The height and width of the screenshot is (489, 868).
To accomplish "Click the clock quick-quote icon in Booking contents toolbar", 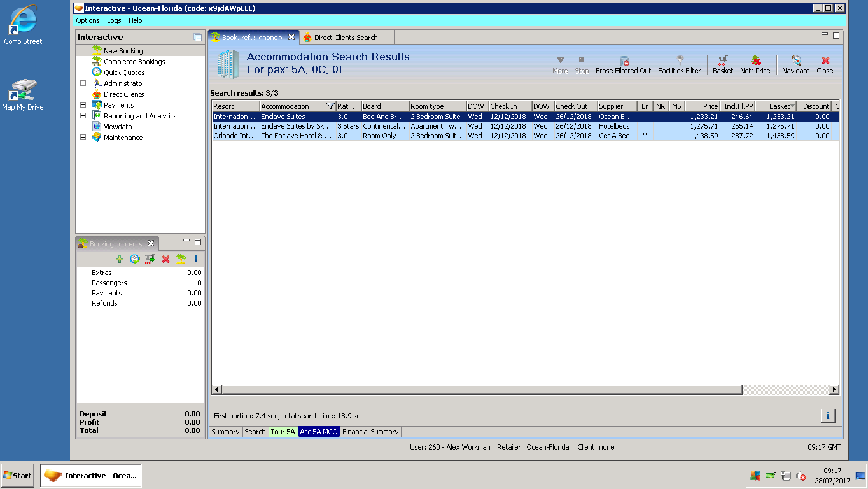I will 135,259.
